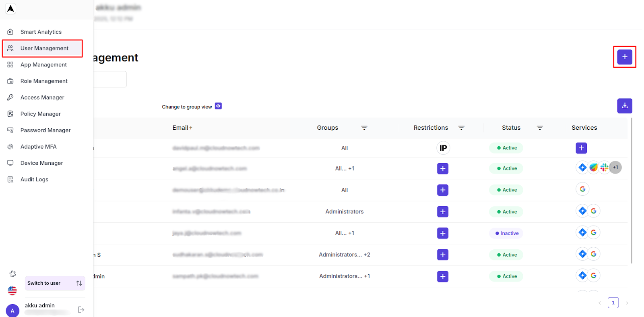Open the Groups column filter
The width and height of the screenshot is (644, 317).
[x=364, y=128]
